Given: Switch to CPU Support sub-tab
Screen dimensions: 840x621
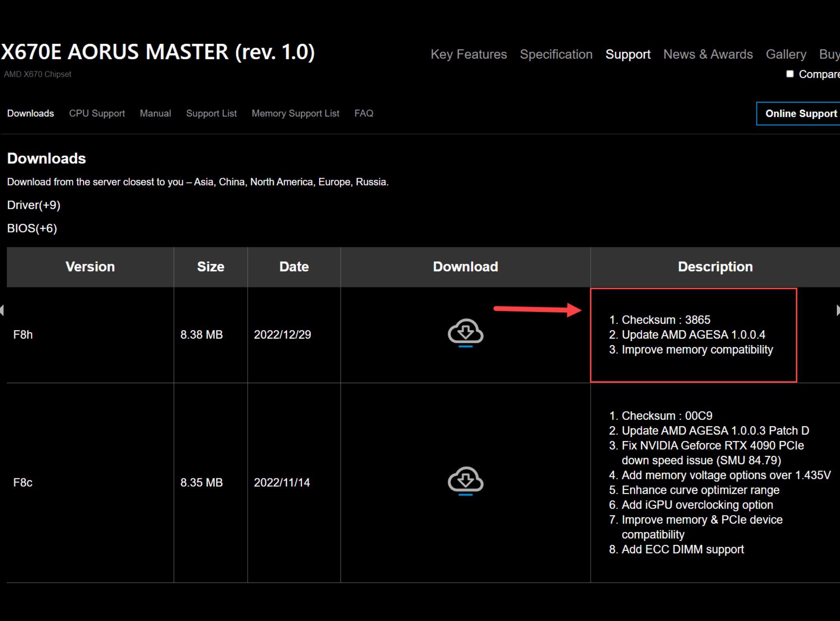Looking at the screenshot, I should coord(97,114).
